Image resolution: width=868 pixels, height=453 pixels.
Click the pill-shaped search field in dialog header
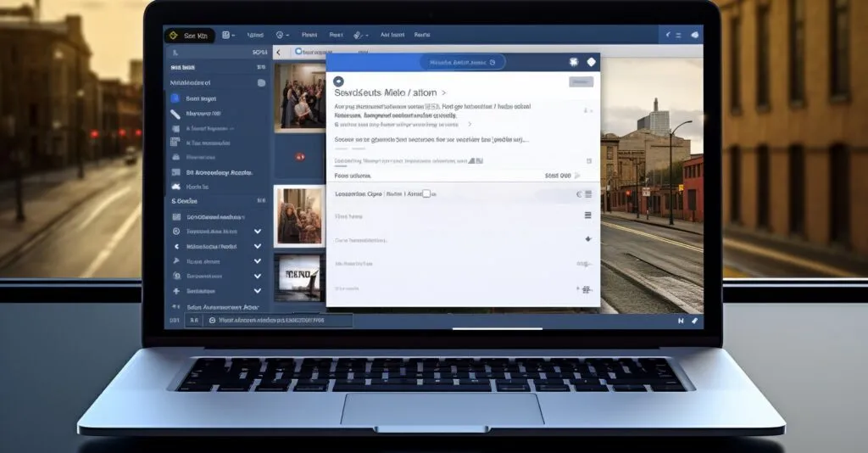pos(462,62)
